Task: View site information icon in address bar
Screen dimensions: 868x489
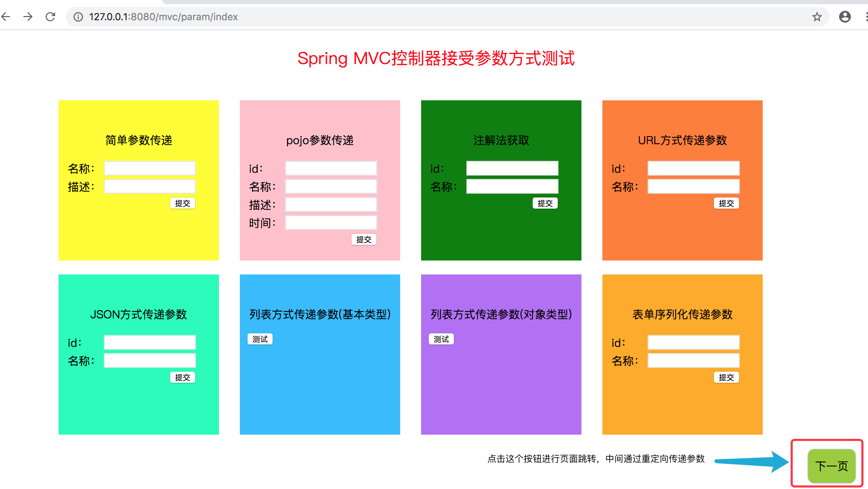Action: (78, 17)
